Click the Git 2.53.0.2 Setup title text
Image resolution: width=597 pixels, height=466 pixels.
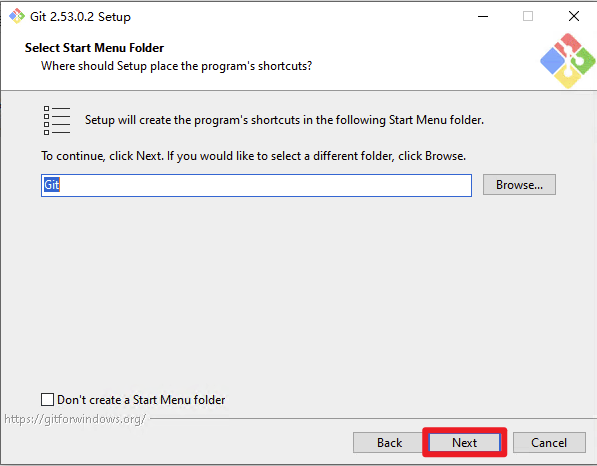[80, 17]
